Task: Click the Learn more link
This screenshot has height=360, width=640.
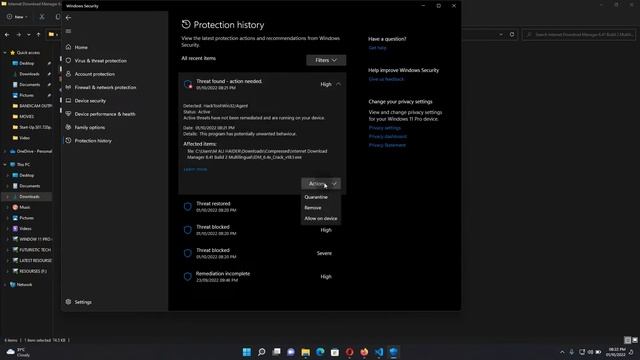Action: pos(195,169)
